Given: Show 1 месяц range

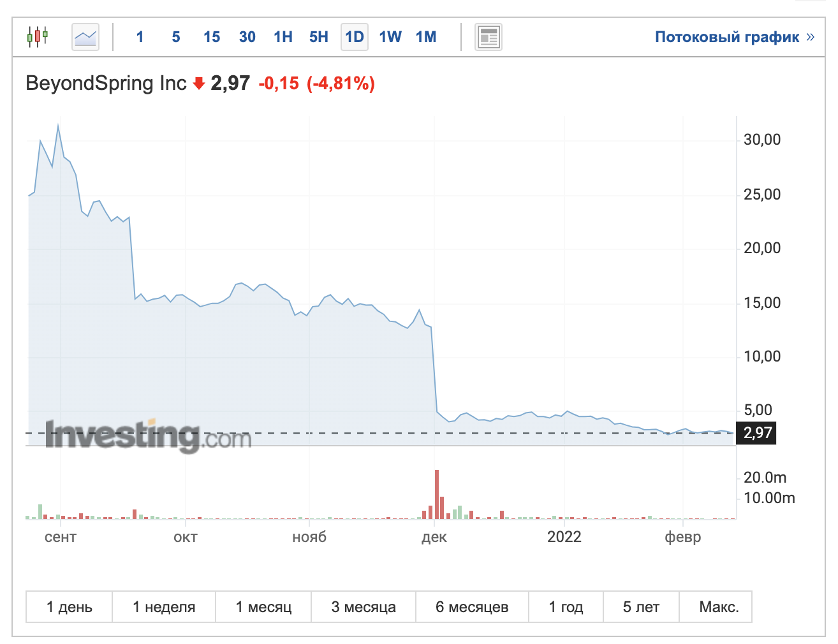Looking at the screenshot, I should pos(263,606).
